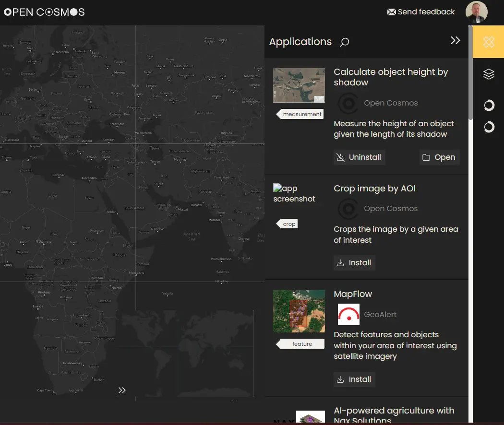The height and width of the screenshot is (425, 504).
Task: Select the upper orbit icon in the sidebar
Action: pyautogui.click(x=488, y=105)
